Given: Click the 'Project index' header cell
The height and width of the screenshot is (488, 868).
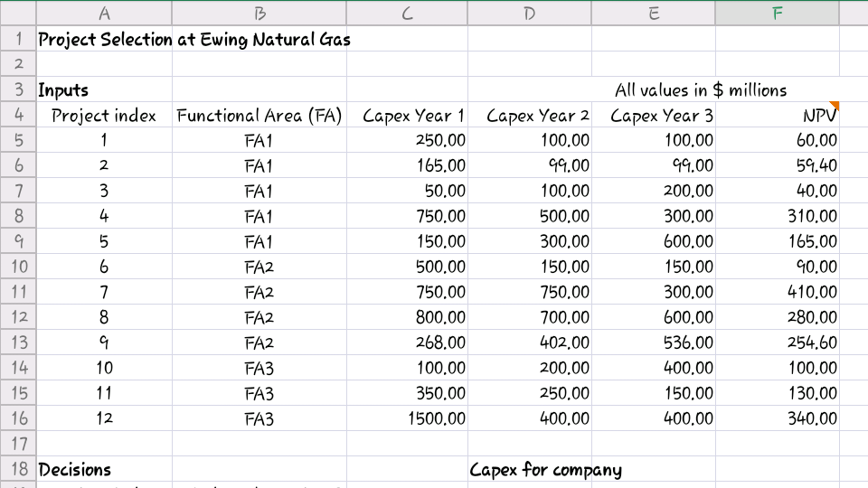Looking at the screenshot, I should pos(104,115).
